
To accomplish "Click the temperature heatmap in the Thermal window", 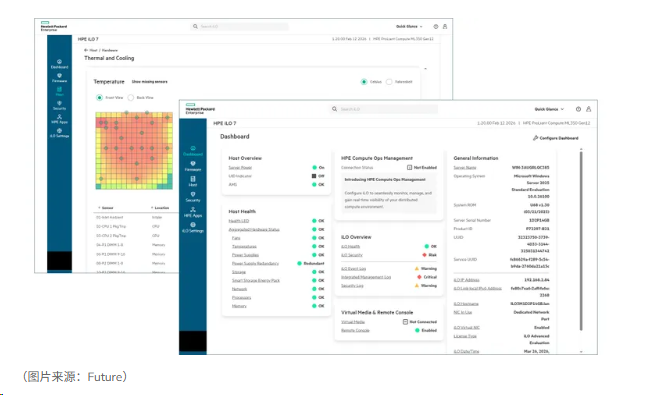I will [x=134, y=151].
